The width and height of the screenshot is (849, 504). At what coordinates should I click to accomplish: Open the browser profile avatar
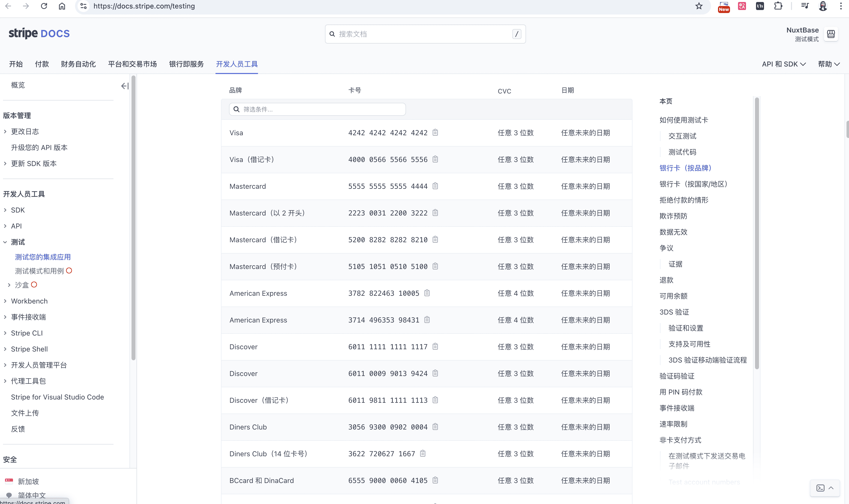tap(823, 6)
